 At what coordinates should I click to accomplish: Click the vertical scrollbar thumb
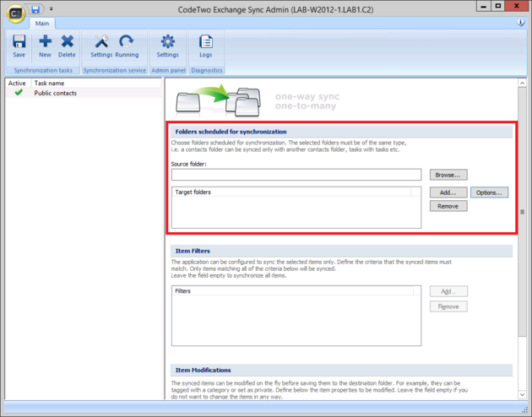(522, 212)
